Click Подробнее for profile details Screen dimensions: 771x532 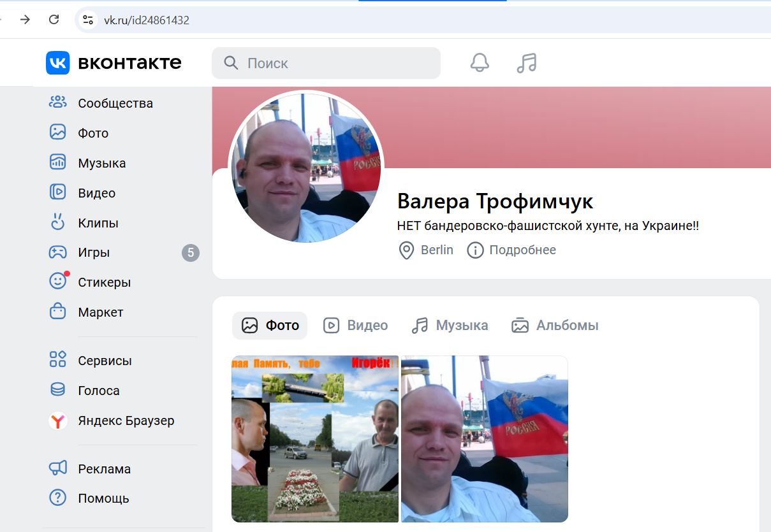pos(522,250)
